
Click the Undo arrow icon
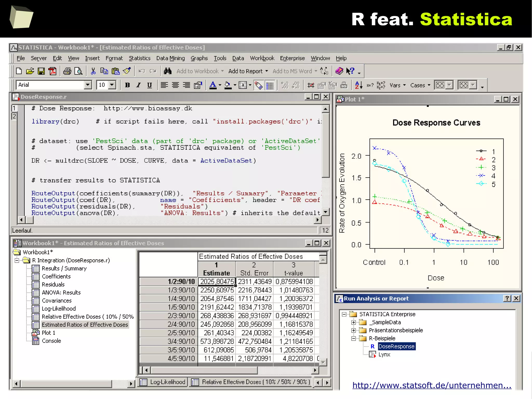[x=142, y=71]
